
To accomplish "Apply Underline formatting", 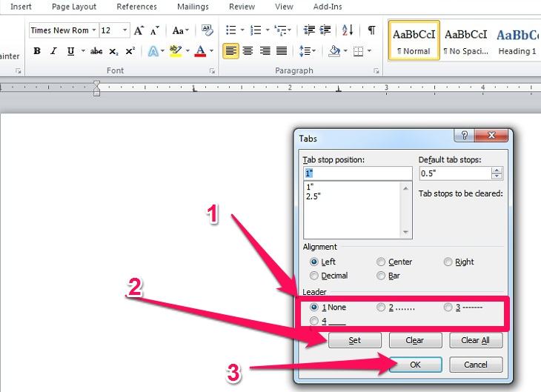I will tap(70, 51).
